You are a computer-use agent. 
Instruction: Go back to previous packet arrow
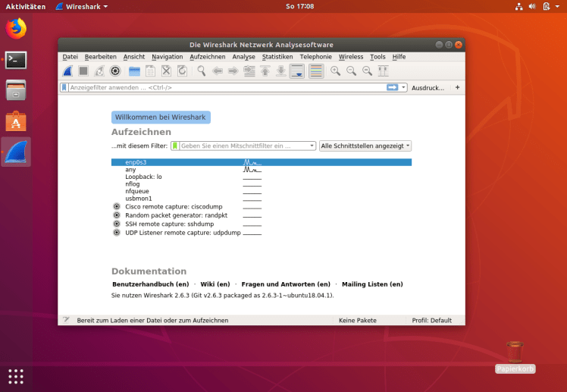(218, 71)
